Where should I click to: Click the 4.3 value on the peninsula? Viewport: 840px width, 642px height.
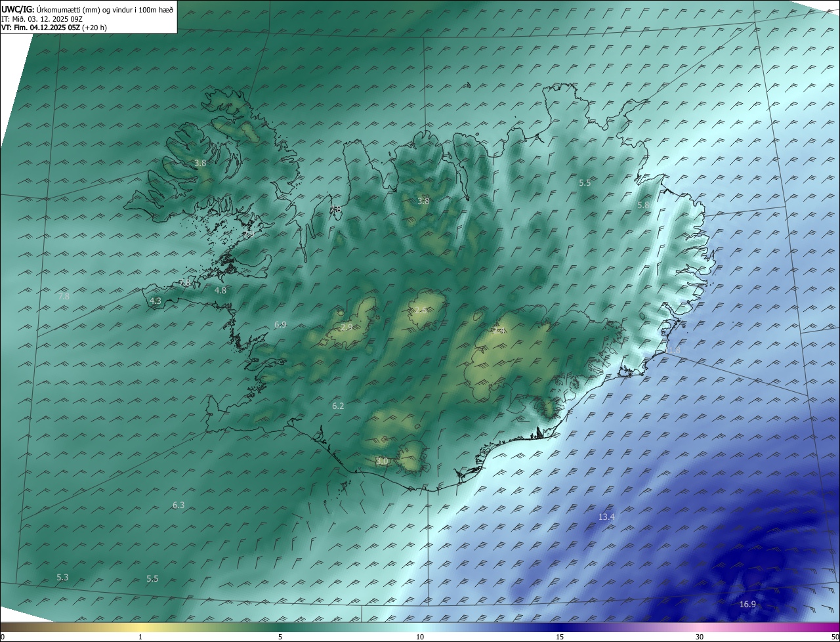pyautogui.click(x=156, y=301)
